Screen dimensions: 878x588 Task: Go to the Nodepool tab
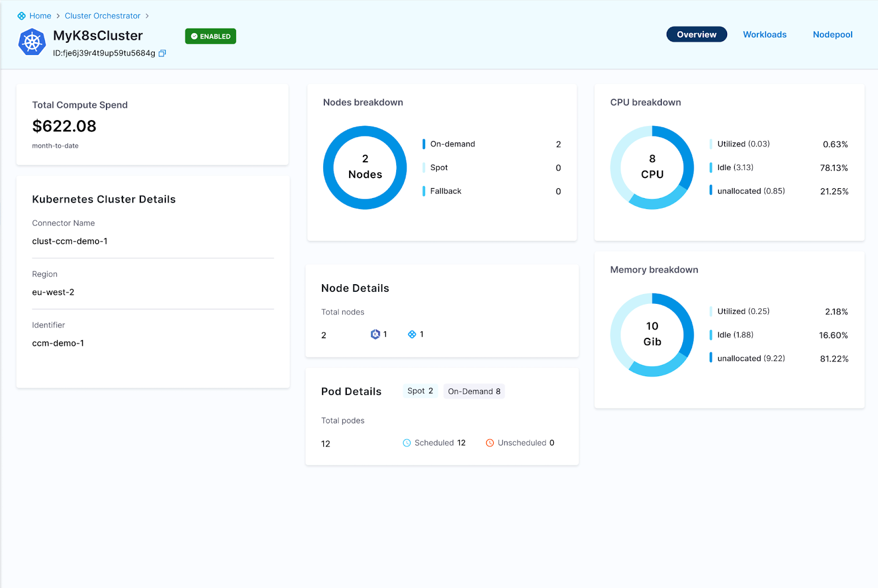[x=832, y=35]
